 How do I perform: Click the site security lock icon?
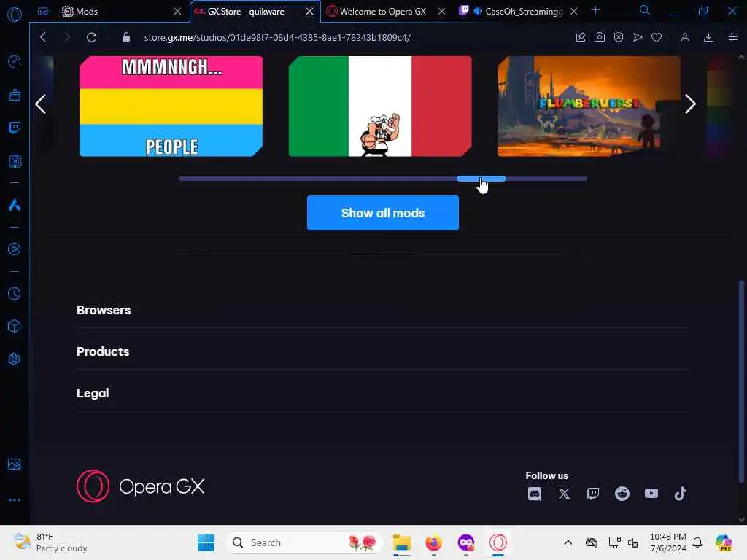125,37
